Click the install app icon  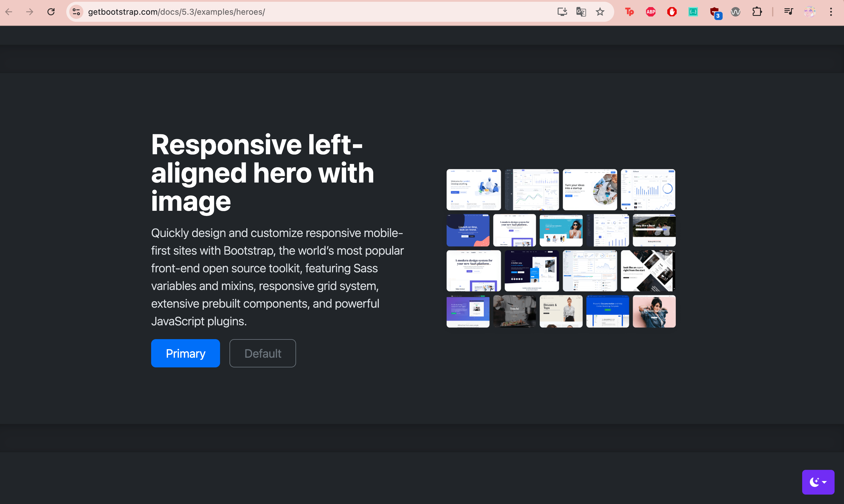pos(562,12)
